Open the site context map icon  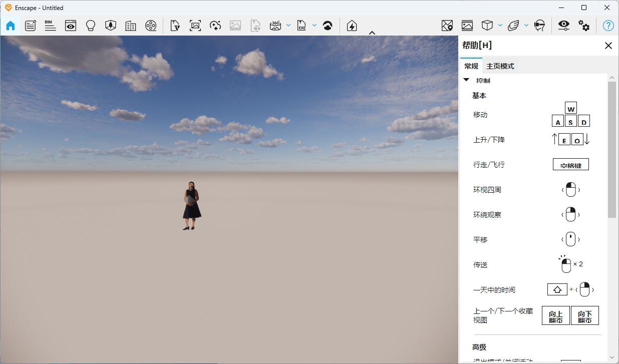(x=447, y=26)
